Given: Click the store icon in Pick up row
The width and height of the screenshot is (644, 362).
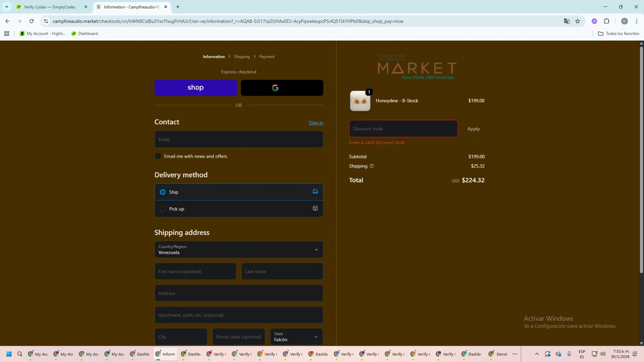Looking at the screenshot, I should 315,208.
